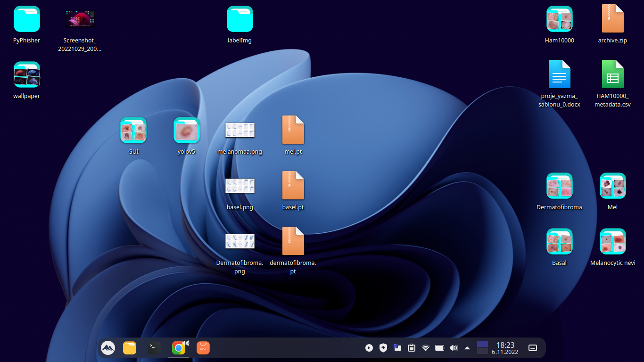Open the wallpaper folder
This screenshot has height=362, width=644.
(x=27, y=74)
